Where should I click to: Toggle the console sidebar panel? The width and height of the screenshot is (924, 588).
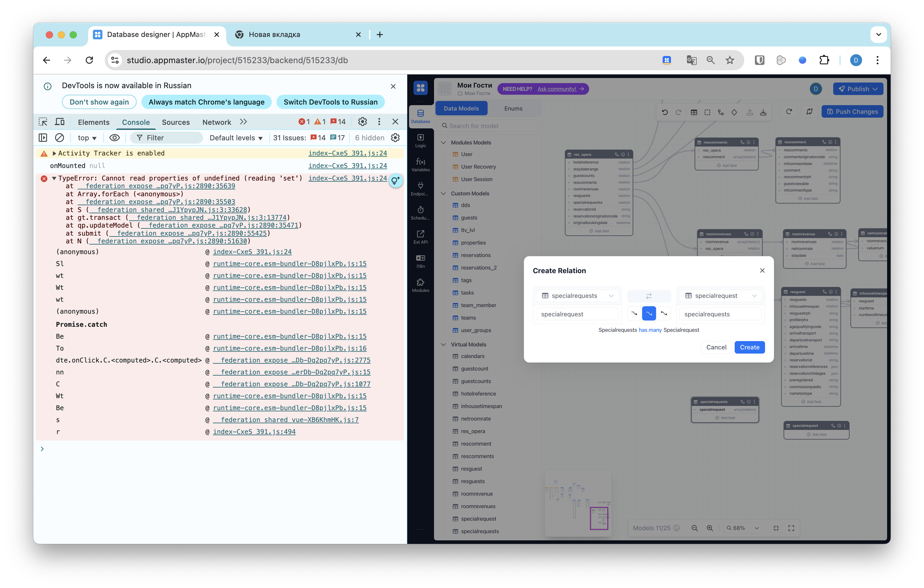click(x=43, y=138)
